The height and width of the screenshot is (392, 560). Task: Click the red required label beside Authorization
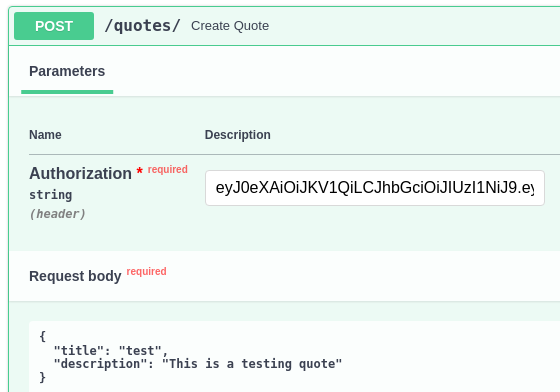click(168, 169)
